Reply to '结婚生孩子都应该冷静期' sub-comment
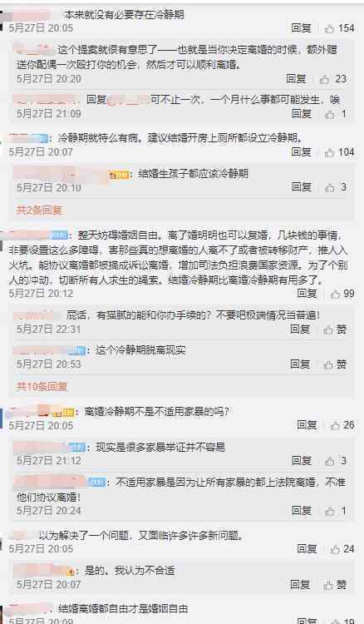This screenshot has width=364, height=624. pyautogui.click(x=301, y=187)
